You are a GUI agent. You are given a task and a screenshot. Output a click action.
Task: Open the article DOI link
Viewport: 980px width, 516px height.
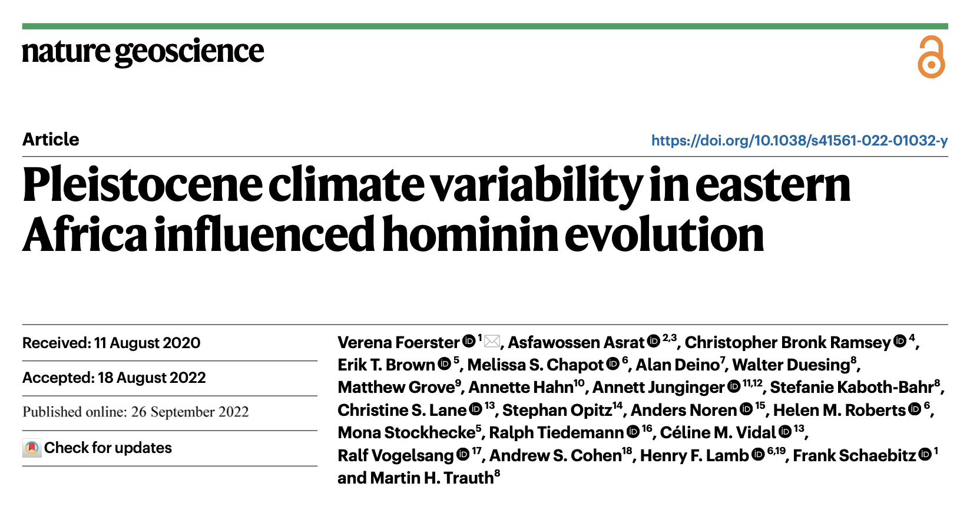[x=799, y=140]
